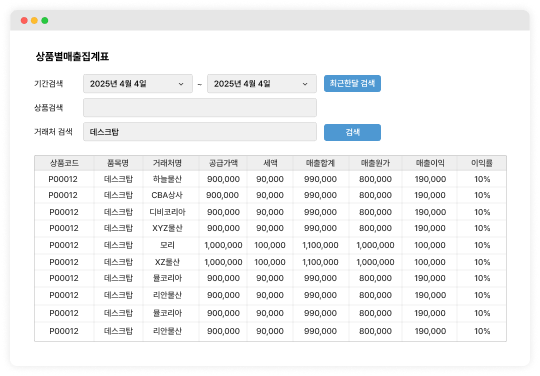540x376 pixels.
Task: Close the window with the red button
Action: [24, 21]
